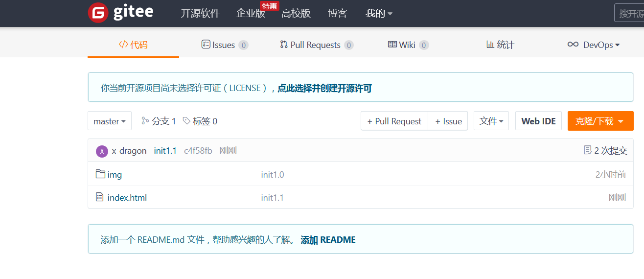Expand the 我的 menu

point(379,13)
